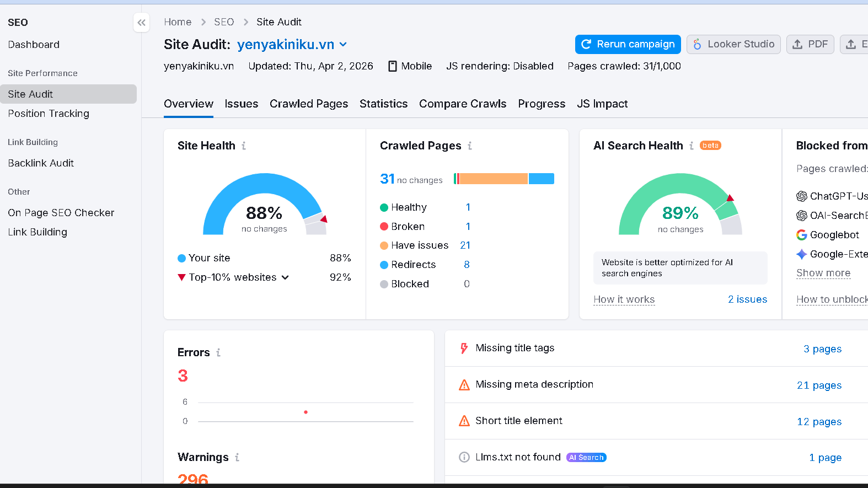
Task: Click the Home breadcrumb link
Action: [x=178, y=22]
